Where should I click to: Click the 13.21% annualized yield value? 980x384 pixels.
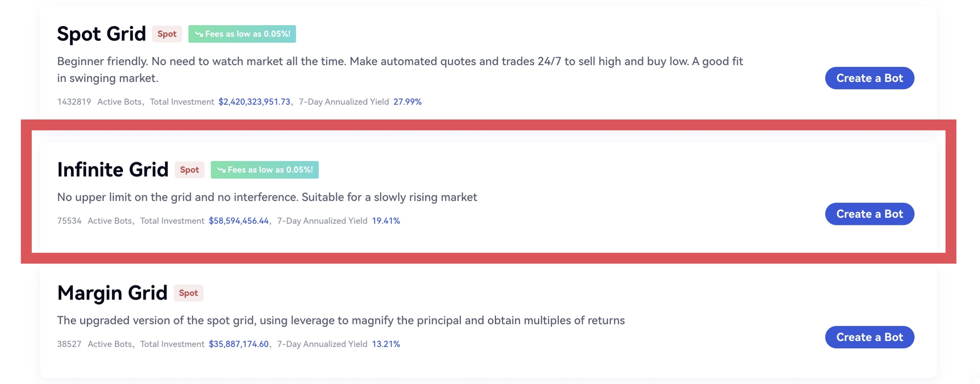pos(386,344)
